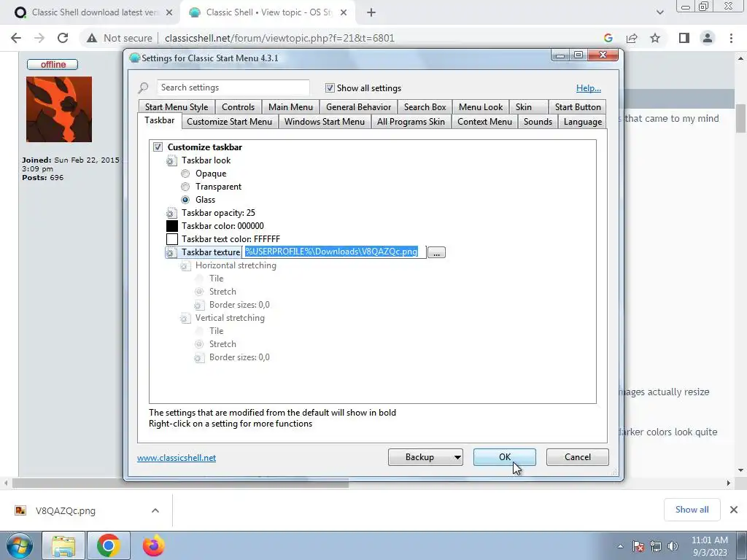Select Stretch under Horizontal stretching
This screenshot has height=560, width=747.
[199, 292]
